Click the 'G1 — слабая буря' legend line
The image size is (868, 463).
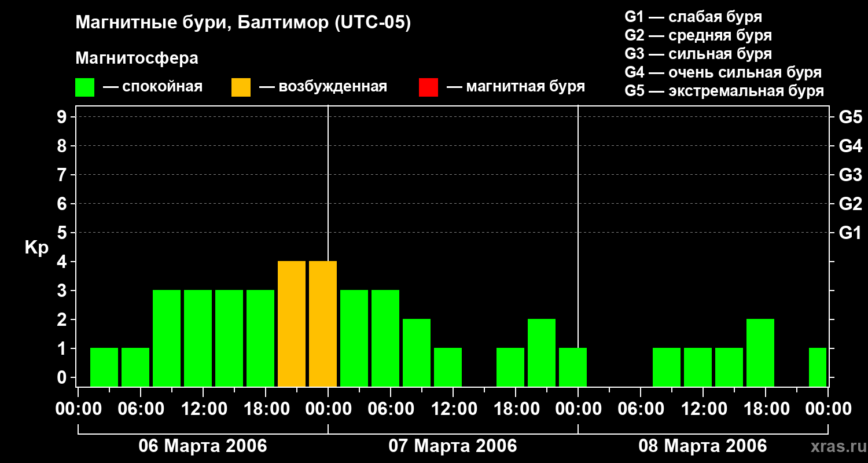(x=693, y=17)
